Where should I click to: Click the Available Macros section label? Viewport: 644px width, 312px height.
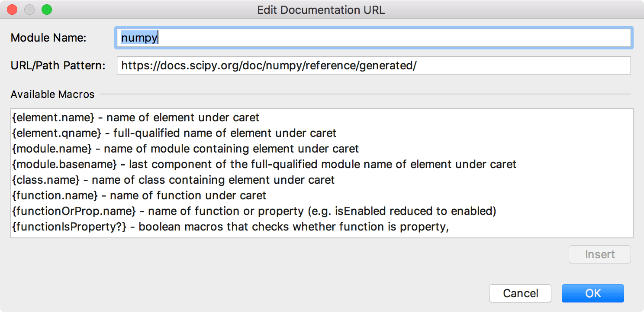click(x=52, y=94)
